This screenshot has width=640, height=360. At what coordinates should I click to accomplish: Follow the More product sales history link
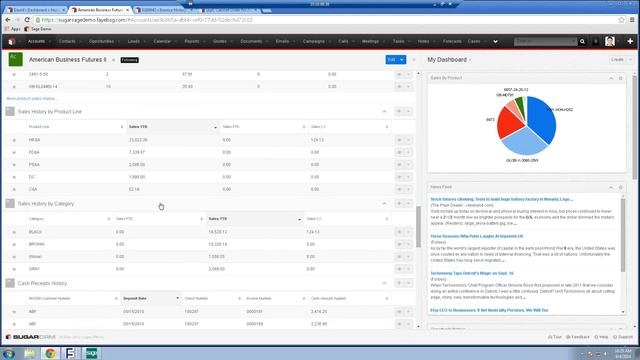tap(32, 98)
